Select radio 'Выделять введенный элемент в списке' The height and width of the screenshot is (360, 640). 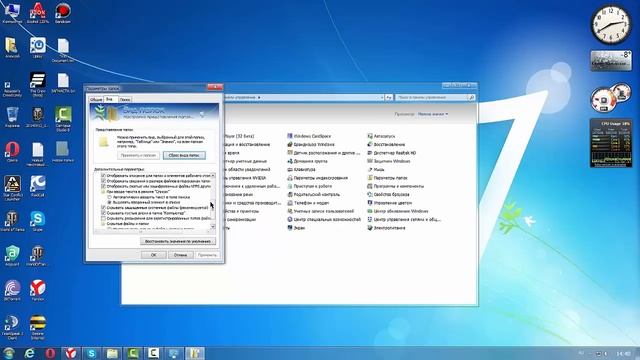click(109, 202)
